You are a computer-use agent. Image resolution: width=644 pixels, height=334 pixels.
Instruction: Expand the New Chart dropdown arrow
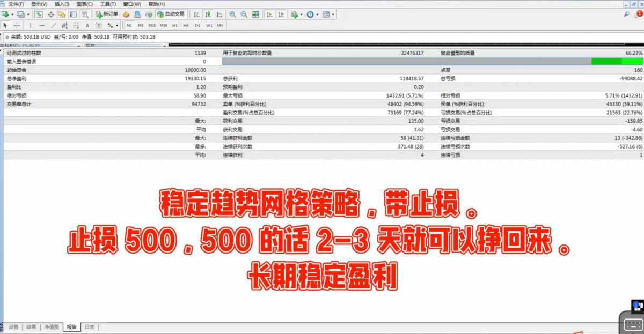[12, 14]
